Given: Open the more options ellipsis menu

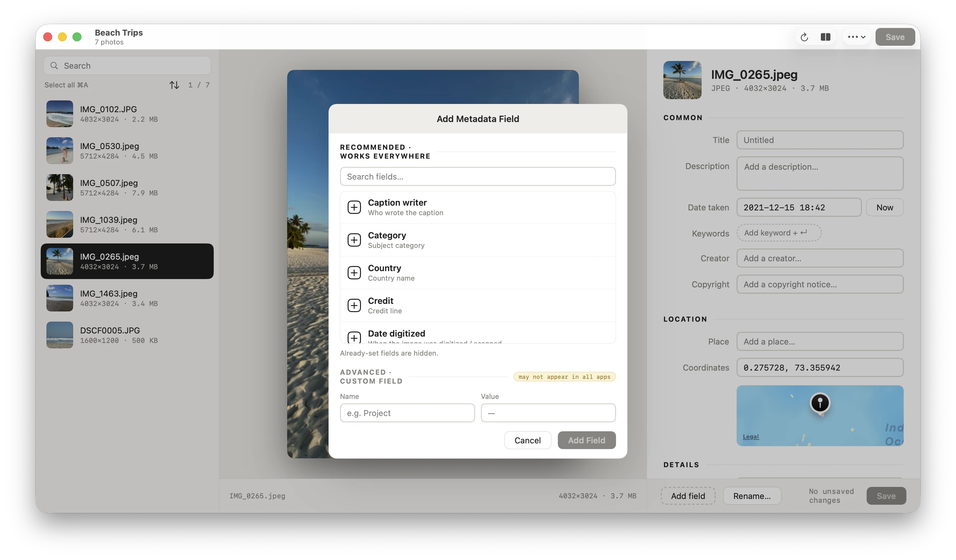Looking at the screenshot, I should (856, 37).
